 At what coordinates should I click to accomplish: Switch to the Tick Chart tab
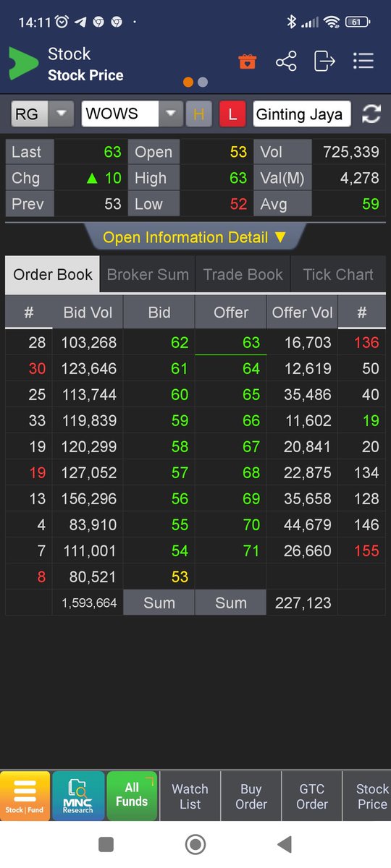[338, 274]
